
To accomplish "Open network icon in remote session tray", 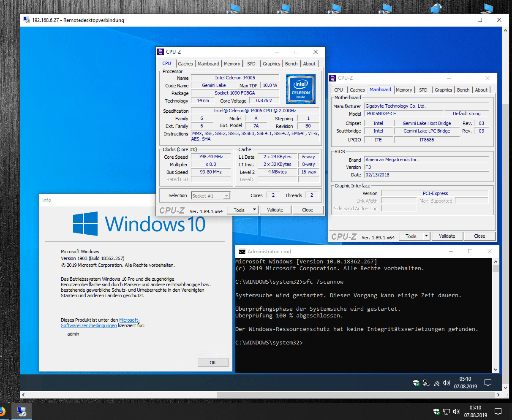I will [436, 383].
